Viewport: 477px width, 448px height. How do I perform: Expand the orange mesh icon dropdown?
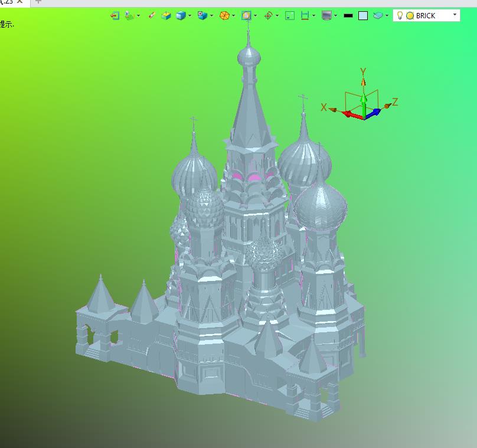[x=233, y=15]
